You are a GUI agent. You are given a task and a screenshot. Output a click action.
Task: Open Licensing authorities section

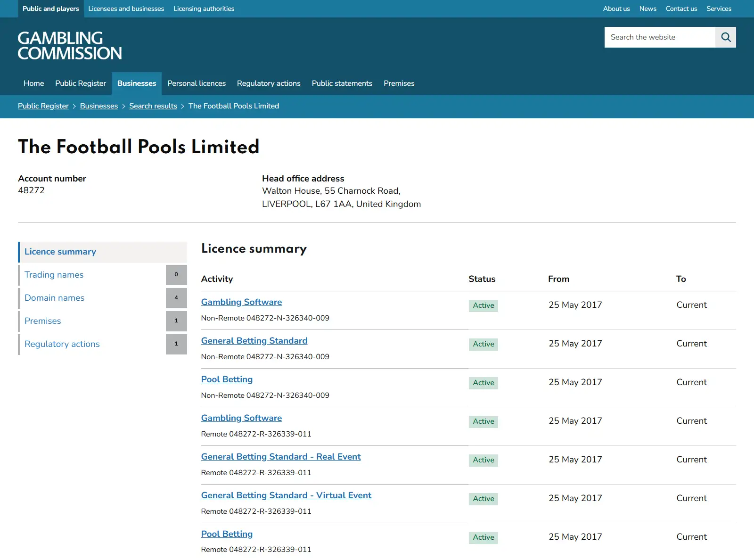coord(204,8)
